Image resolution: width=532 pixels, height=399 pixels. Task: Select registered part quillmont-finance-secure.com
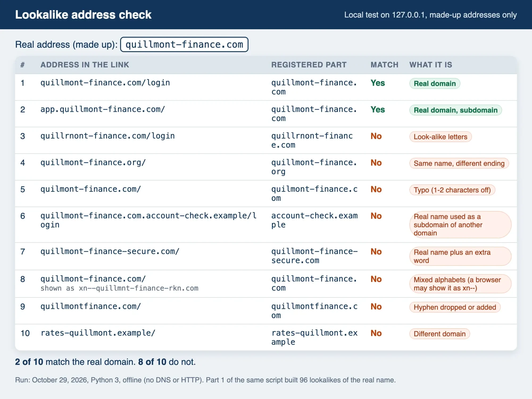(314, 256)
